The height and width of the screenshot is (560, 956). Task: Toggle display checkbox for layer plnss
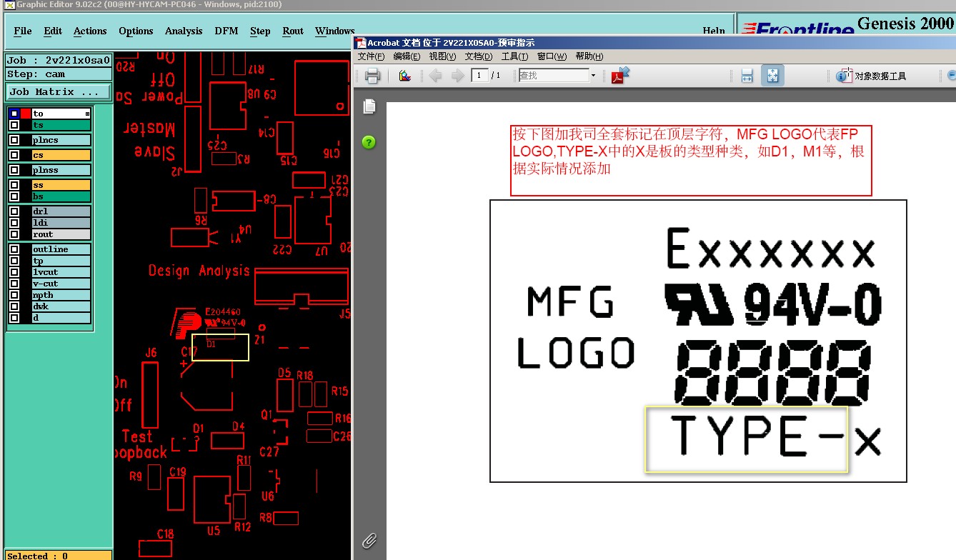point(14,170)
